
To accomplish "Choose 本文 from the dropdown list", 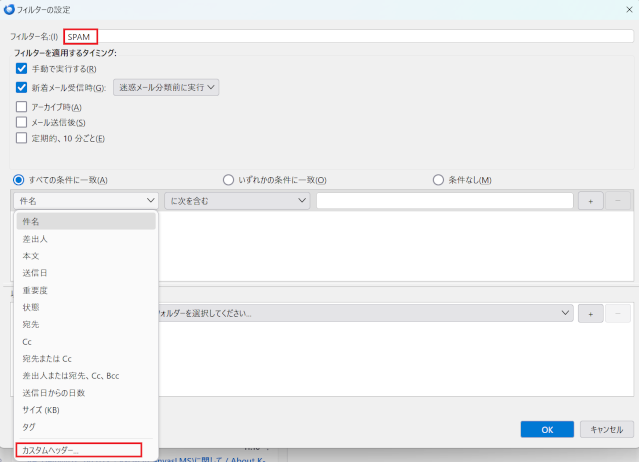I will click(x=31, y=256).
